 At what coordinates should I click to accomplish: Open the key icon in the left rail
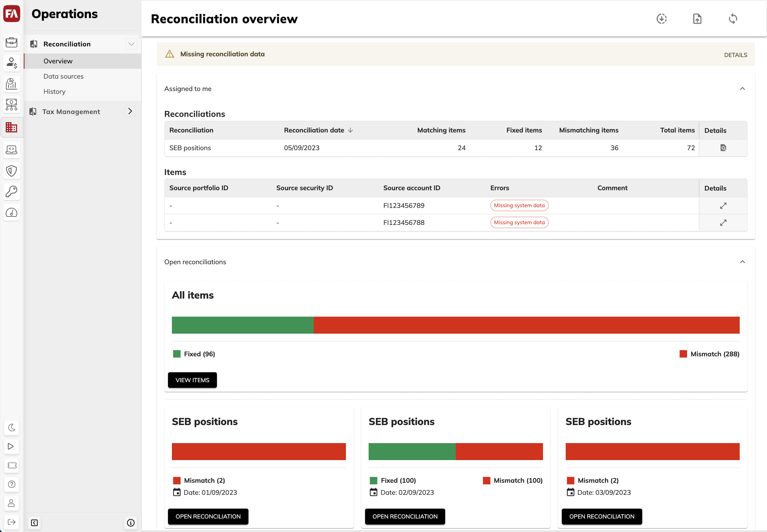point(11,192)
